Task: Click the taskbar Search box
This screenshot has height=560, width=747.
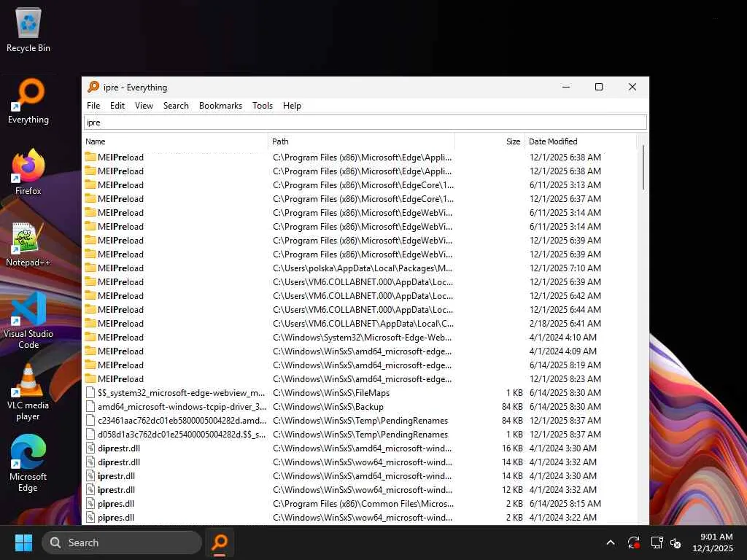Action: point(122,542)
